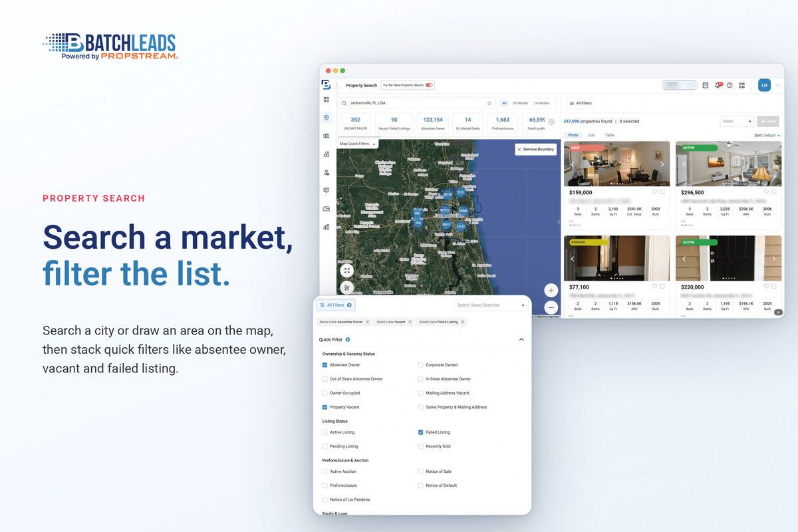The image size is (798, 532).
Task: Uncheck the Property Vacant checkbox
Action: (x=325, y=407)
